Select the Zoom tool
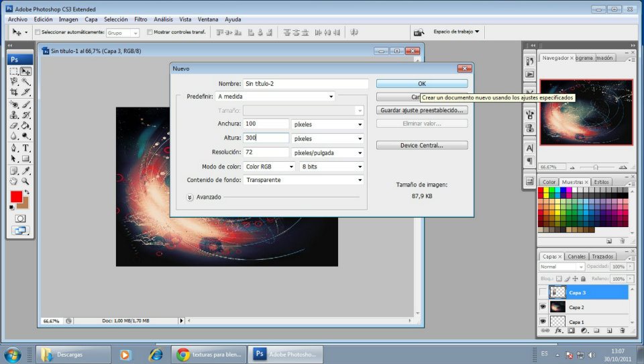This screenshot has width=644, height=364. coord(25,181)
